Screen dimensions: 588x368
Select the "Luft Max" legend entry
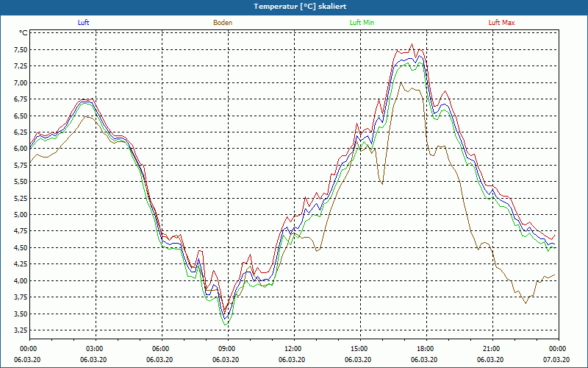502,23
